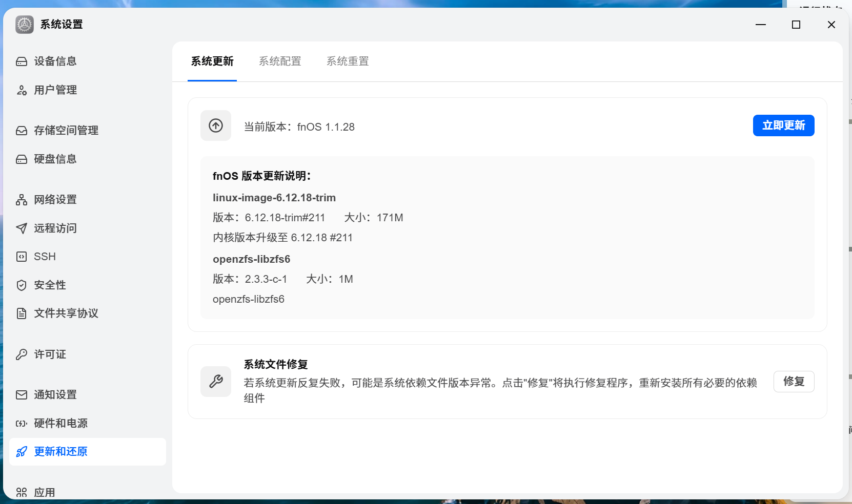
Task: Click the linux-image-6.12.18-trim package name
Action: (x=274, y=198)
